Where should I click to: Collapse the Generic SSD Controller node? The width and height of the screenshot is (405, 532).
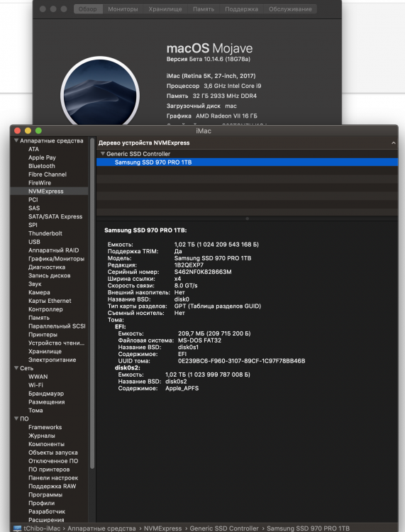pos(102,154)
